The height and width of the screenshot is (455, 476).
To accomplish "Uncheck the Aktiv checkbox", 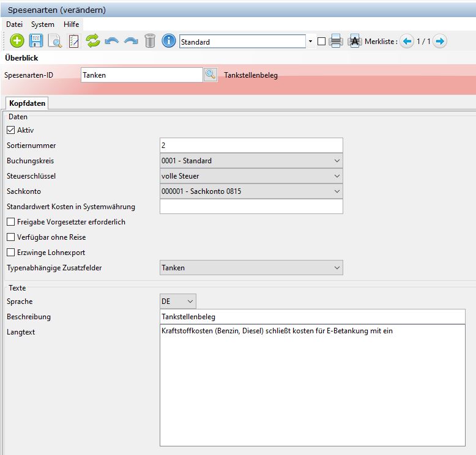I will tap(11, 130).
